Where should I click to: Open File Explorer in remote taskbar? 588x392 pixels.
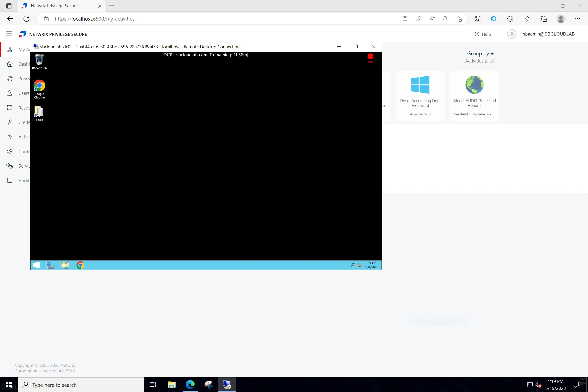(65, 265)
